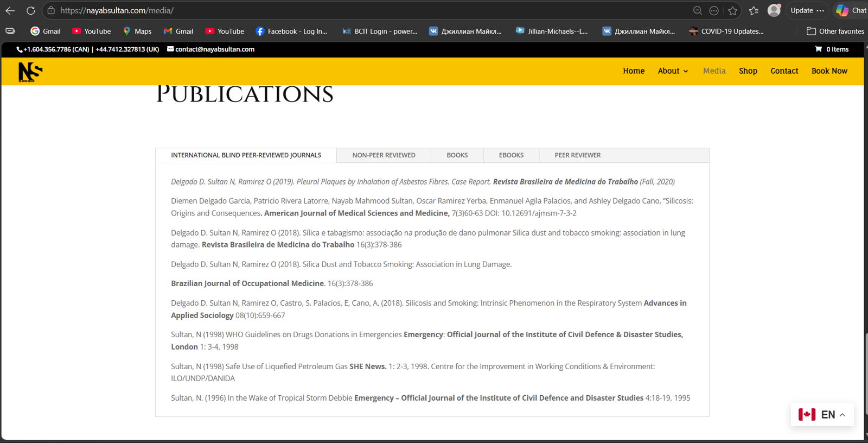Image resolution: width=868 pixels, height=443 pixels.
Task: Click the NS site logo
Action: [x=30, y=72]
